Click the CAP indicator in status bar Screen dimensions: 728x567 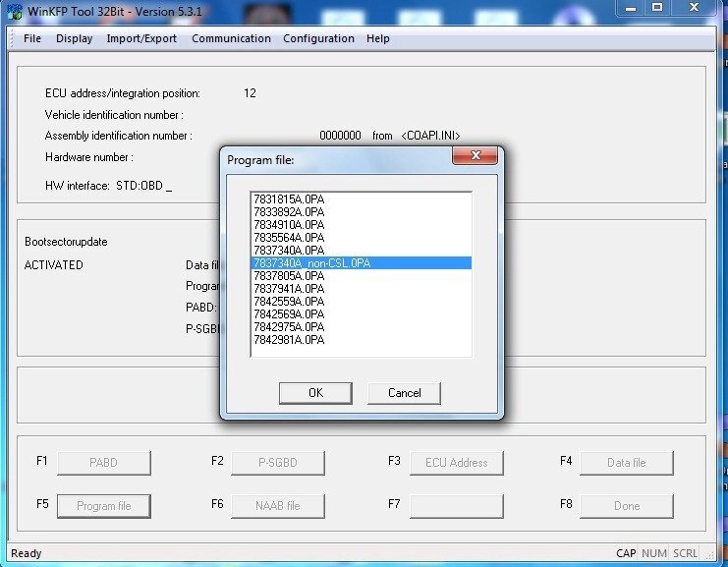tap(626, 553)
